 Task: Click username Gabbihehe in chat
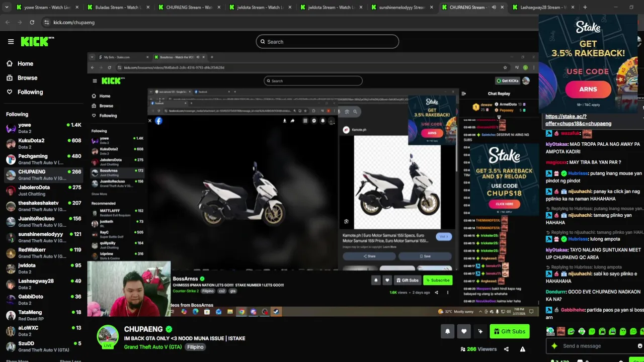pos(573,310)
